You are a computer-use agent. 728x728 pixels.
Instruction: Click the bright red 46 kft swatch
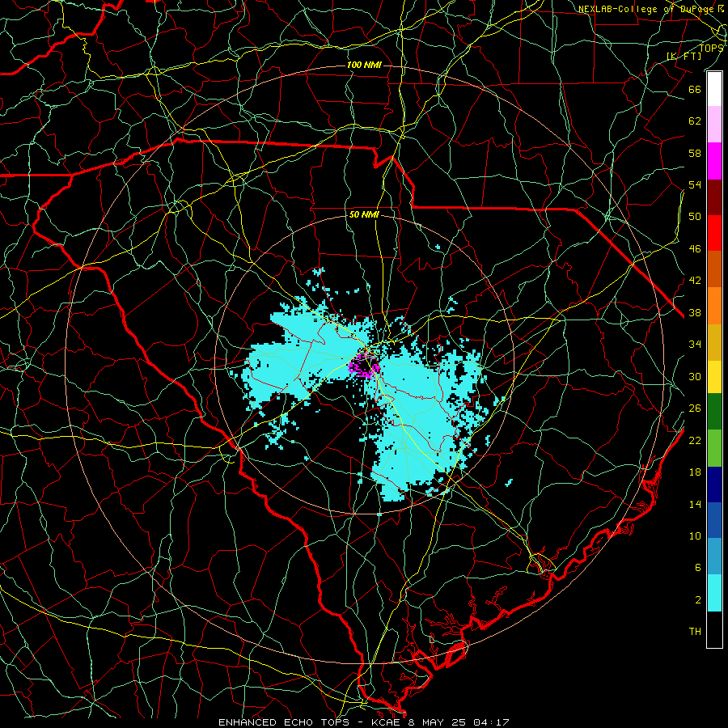coord(714,233)
